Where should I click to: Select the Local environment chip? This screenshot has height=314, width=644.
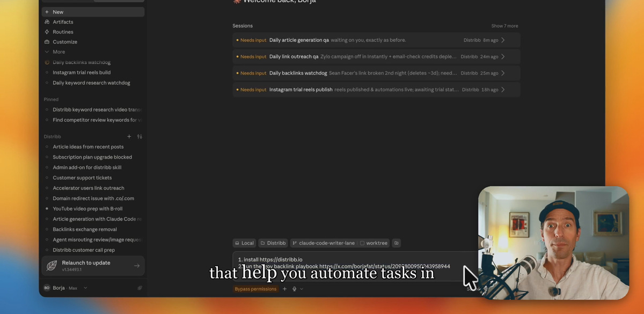[244, 243]
